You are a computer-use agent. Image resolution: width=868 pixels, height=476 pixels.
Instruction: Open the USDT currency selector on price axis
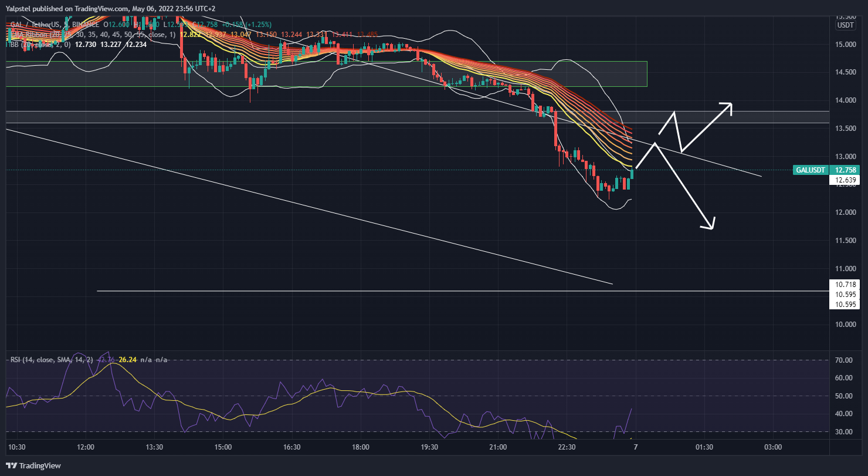pyautogui.click(x=846, y=25)
